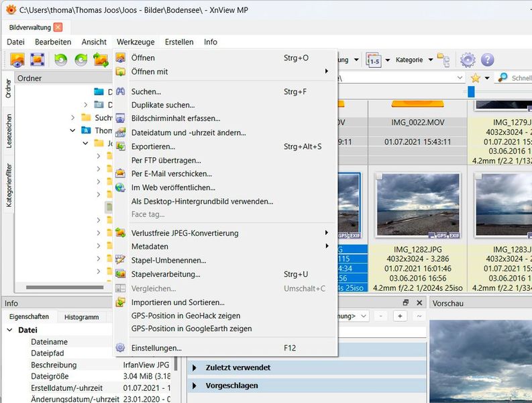
Task: Switch to the Eigenschaften tab
Action: point(29,317)
